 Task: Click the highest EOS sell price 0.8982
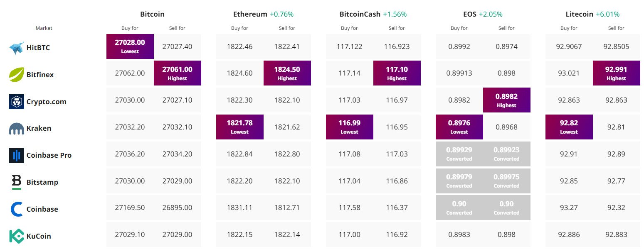tap(506, 100)
